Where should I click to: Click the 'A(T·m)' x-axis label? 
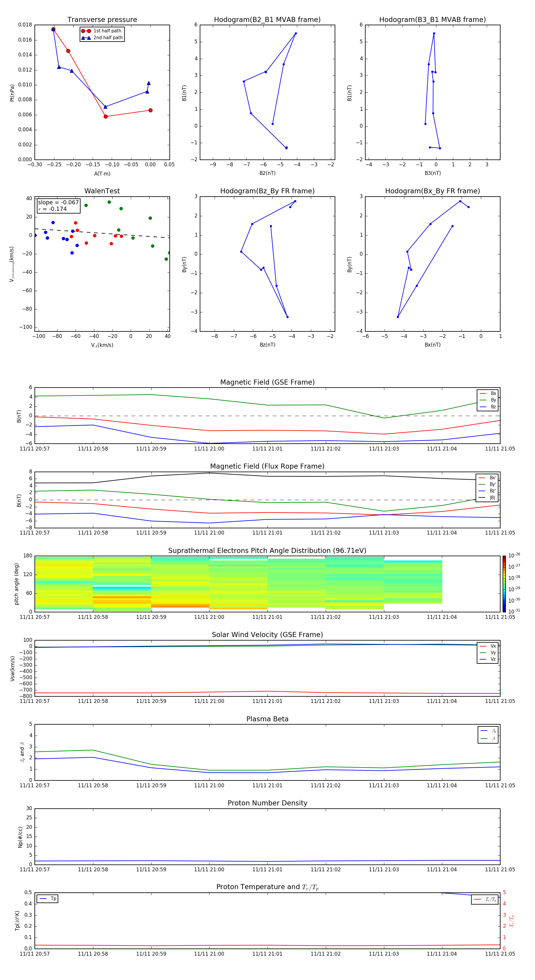click(x=102, y=173)
